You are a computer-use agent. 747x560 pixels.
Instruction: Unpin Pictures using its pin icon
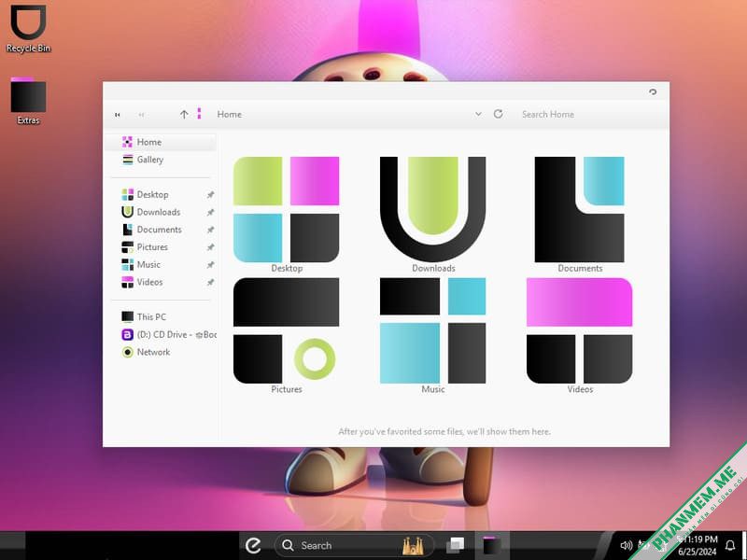tap(210, 247)
